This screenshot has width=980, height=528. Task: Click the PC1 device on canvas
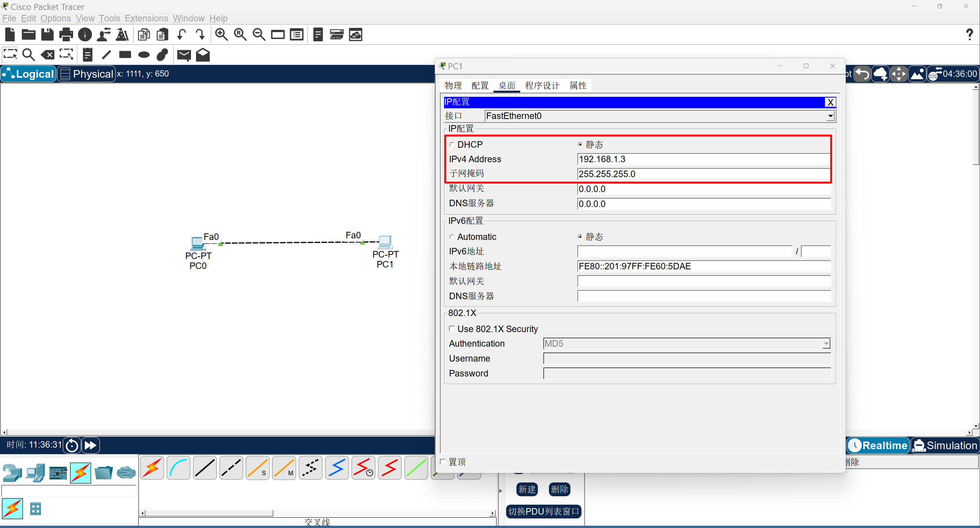[x=385, y=241]
